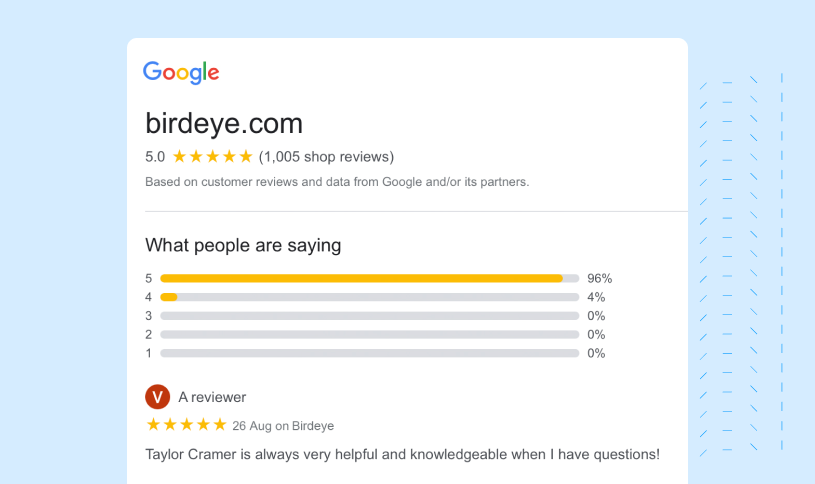Image resolution: width=815 pixels, height=484 pixels.
Task: Select the 2-star rating bar
Action: pyautogui.click(x=370, y=335)
